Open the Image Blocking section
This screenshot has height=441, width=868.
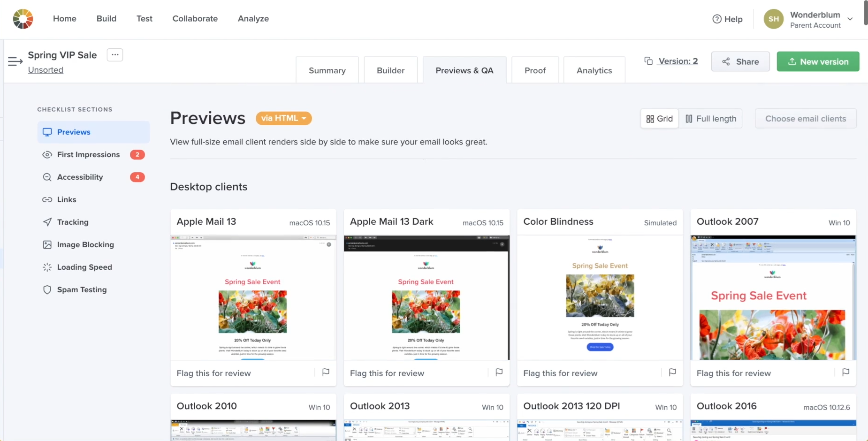click(85, 245)
